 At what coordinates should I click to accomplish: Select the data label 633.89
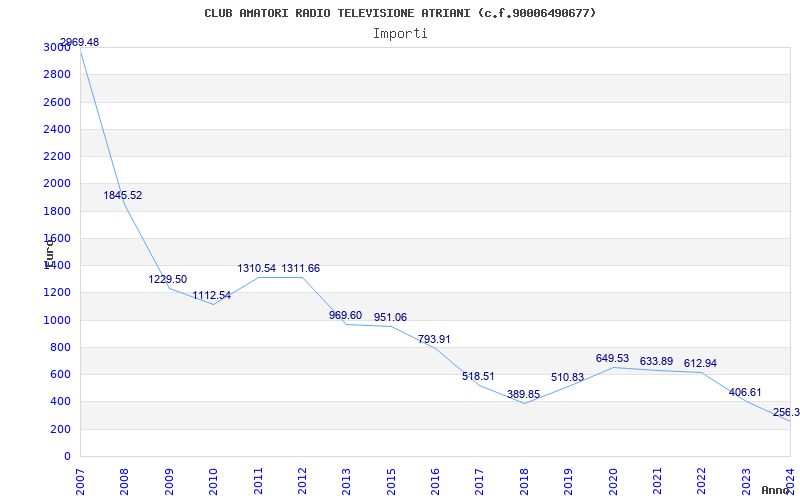(657, 361)
